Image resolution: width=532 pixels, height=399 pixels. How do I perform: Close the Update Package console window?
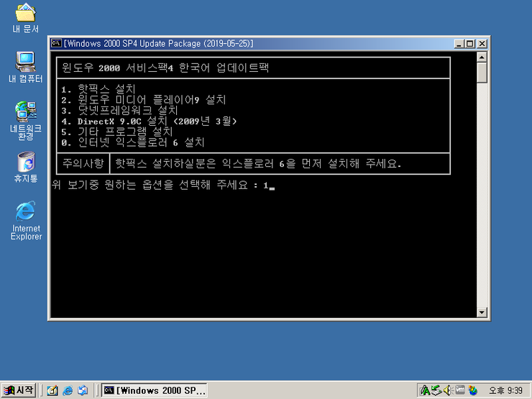[x=482, y=44]
